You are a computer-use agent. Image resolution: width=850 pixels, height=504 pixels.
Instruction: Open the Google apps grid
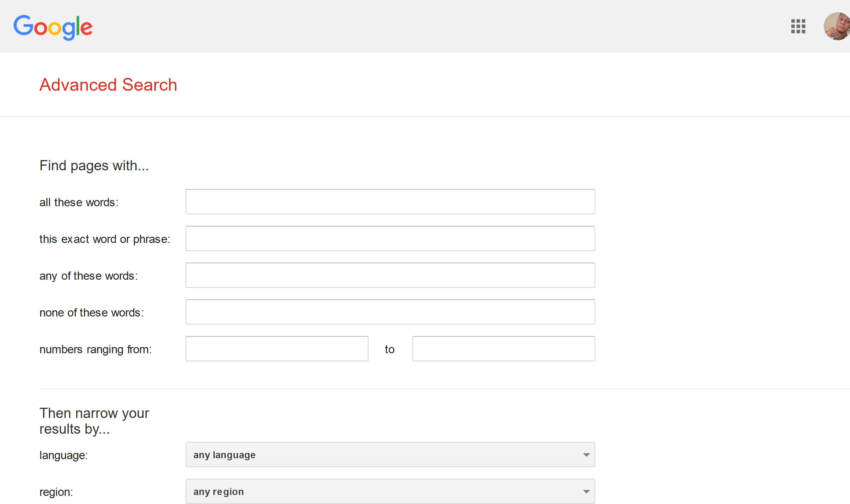[798, 26]
